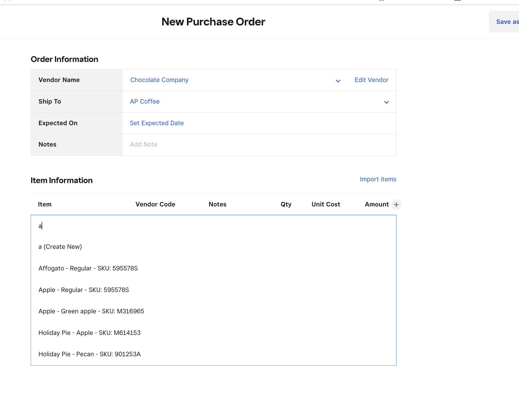Click the Add Note field

[x=144, y=144]
